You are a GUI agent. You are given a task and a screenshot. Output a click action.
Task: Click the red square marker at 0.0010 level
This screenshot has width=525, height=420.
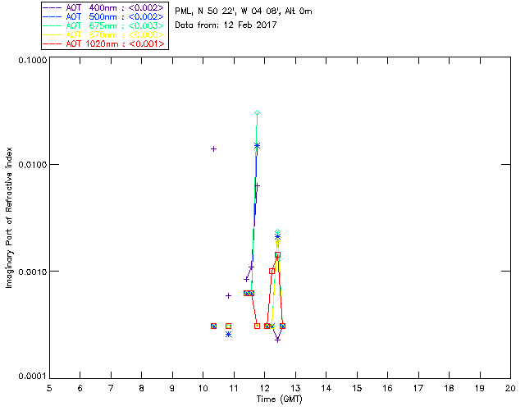(x=272, y=272)
